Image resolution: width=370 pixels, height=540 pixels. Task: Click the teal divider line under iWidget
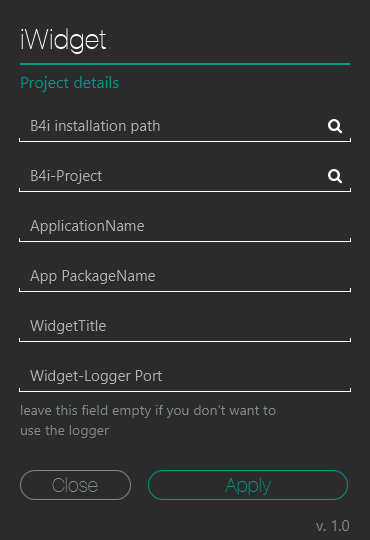point(185,64)
